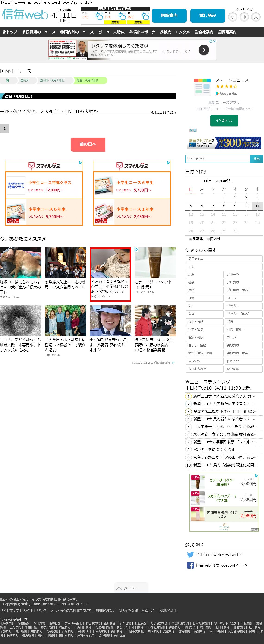Click the Google Play badge
Viewport: 264px width, 644px height.
[226, 93]
